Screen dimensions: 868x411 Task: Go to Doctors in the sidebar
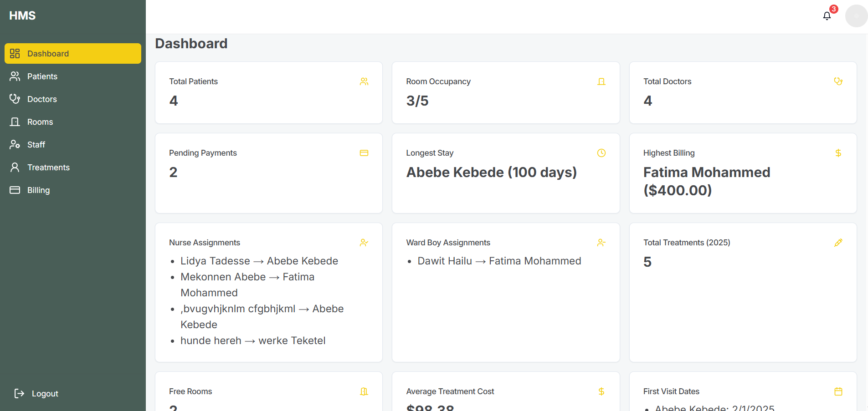pos(42,99)
